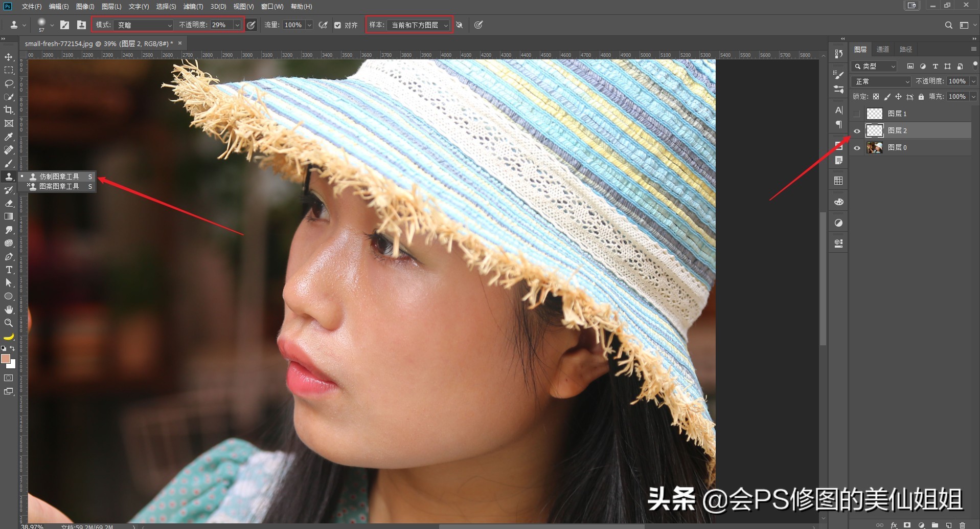Select the Quick Selection tool

point(9,97)
